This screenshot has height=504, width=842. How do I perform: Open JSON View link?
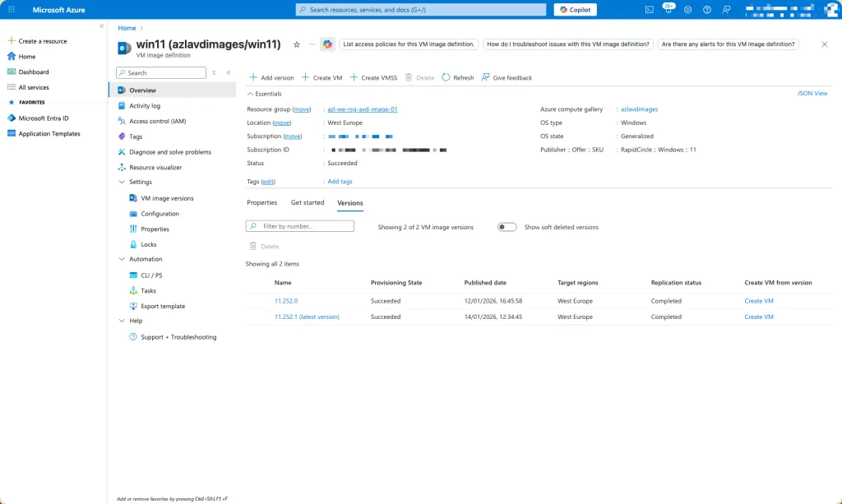pyautogui.click(x=812, y=94)
